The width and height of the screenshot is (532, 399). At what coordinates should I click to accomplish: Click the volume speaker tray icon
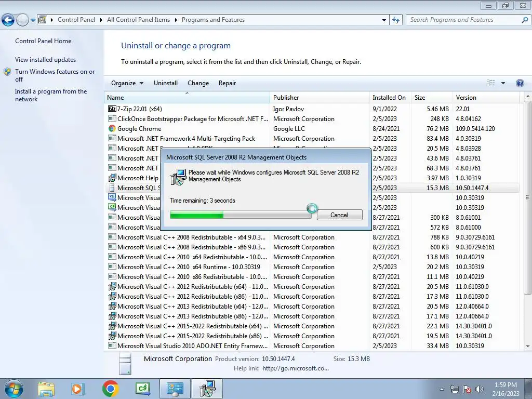click(x=480, y=389)
